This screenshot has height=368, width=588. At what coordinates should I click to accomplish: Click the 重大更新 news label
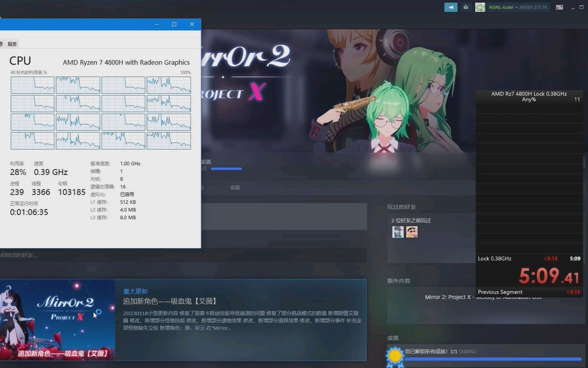click(135, 291)
